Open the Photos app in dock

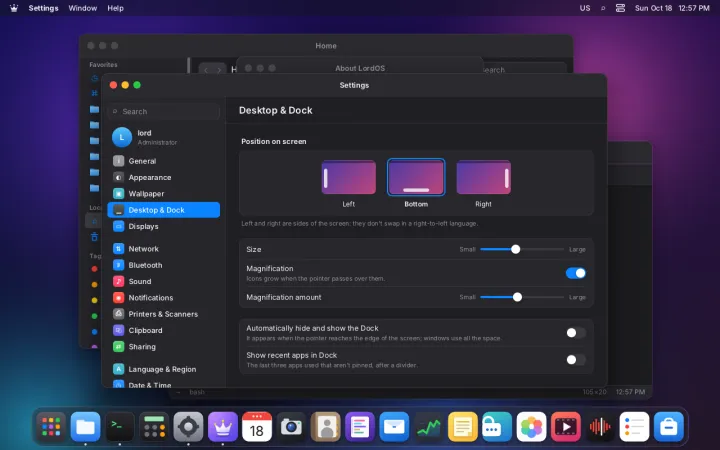coord(531,427)
